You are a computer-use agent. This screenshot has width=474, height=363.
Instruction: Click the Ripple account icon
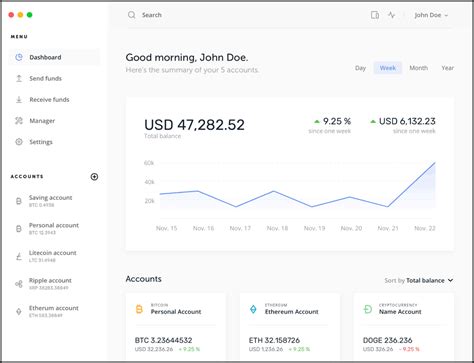19,284
